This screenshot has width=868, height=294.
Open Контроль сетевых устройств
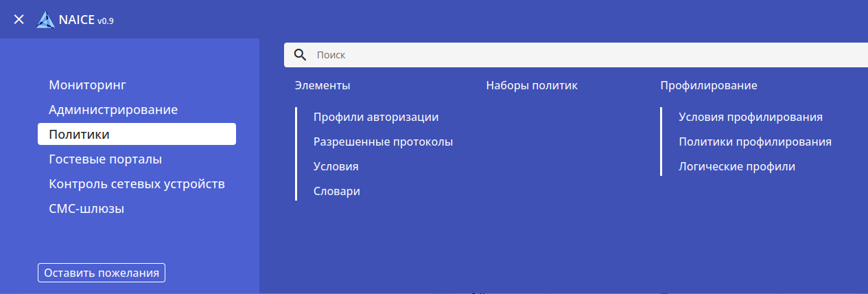pyautogui.click(x=137, y=184)
